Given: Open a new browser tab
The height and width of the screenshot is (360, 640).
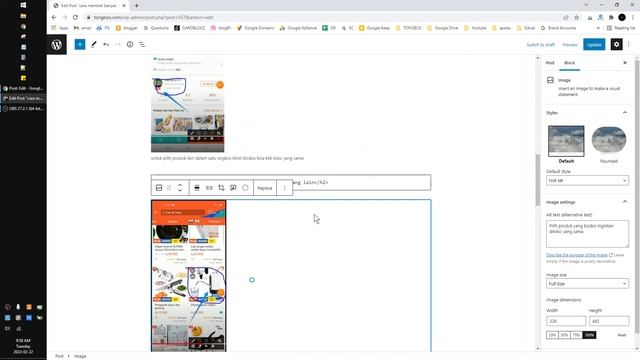Looking at the screenshot, I should (x=136, y=6).
